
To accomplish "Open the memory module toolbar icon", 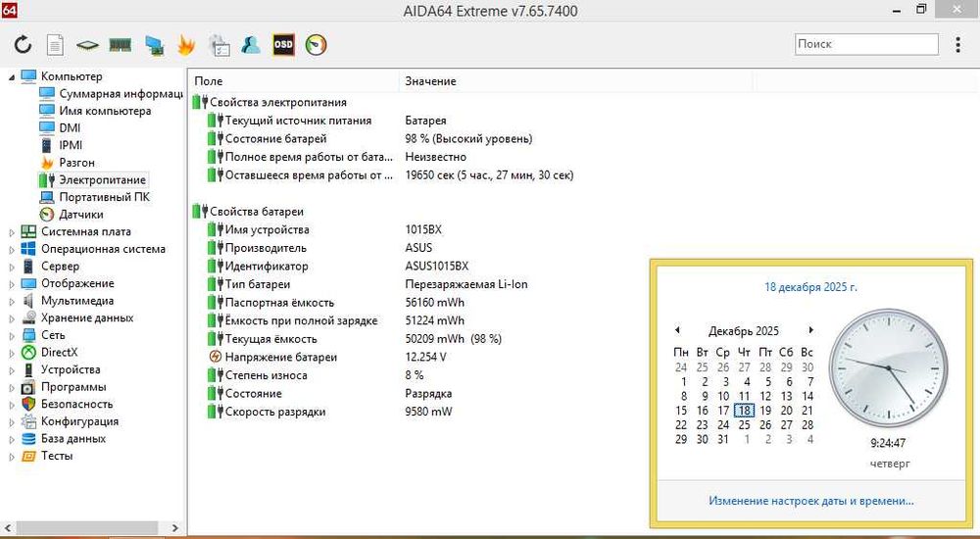I will coord(120,44).
